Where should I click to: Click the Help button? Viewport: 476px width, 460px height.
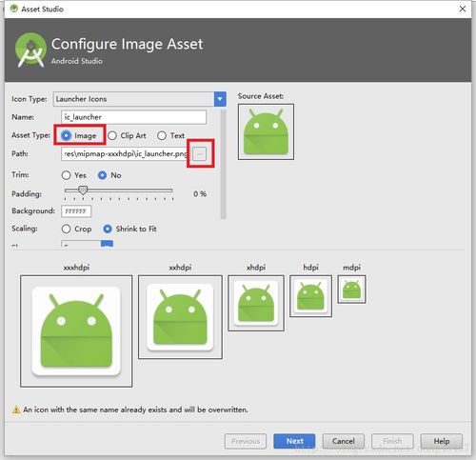tap(442, 441)
